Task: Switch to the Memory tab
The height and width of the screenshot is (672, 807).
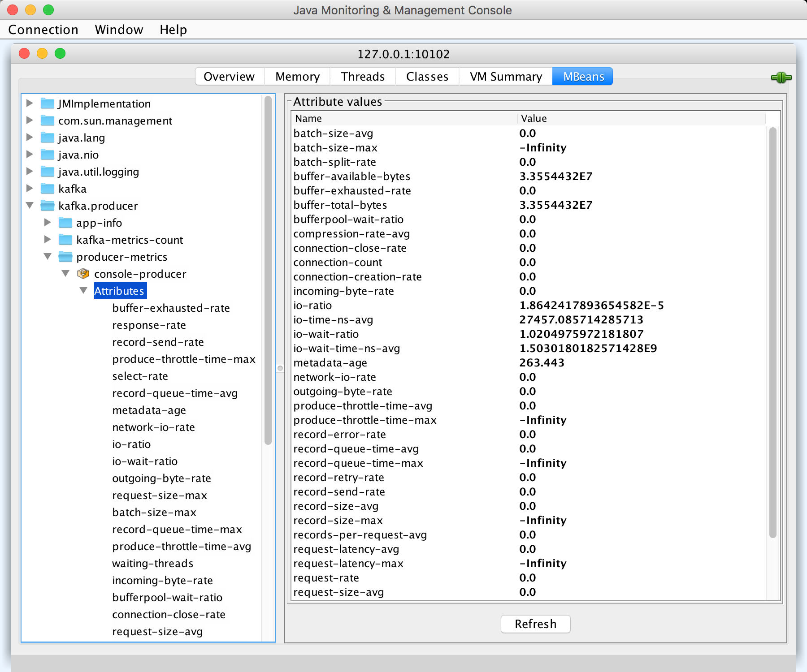Action: point(298,77)
